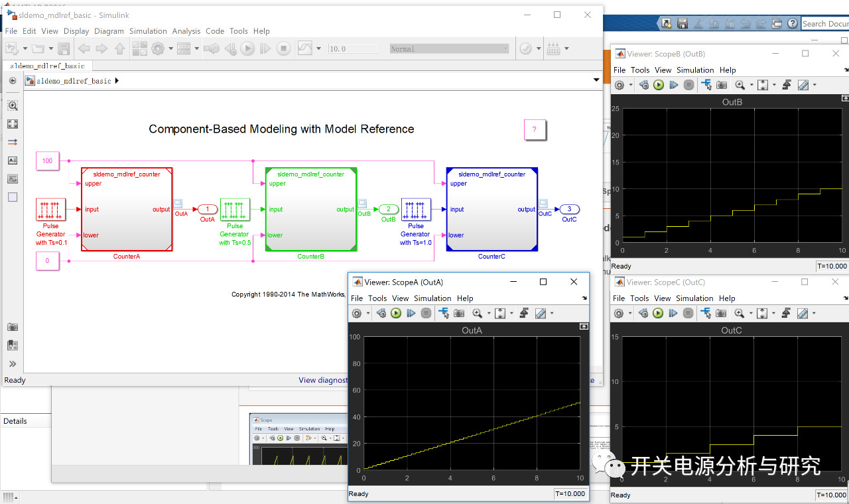The height and width of the screenshot is (504, 849).
Task: Click Hide/Show Explorer Bar circular arrow
Action: (13, 81)
